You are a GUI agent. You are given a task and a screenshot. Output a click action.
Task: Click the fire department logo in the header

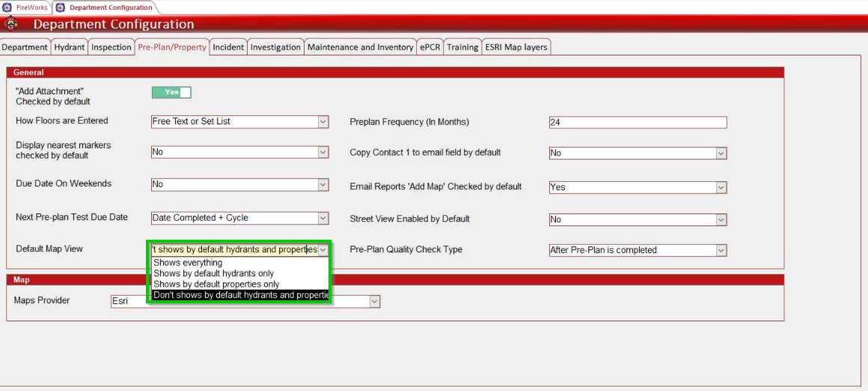click(10, 24)
